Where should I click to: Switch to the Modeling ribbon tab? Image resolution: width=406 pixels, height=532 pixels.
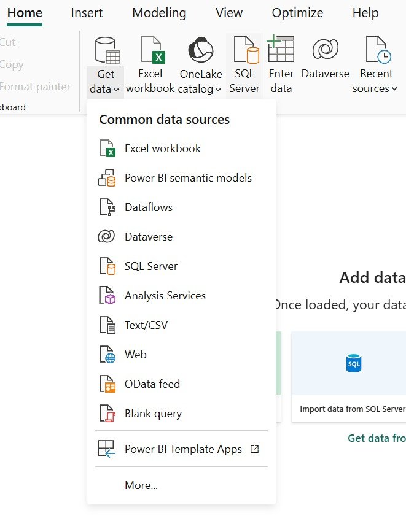tap(159, 13)
